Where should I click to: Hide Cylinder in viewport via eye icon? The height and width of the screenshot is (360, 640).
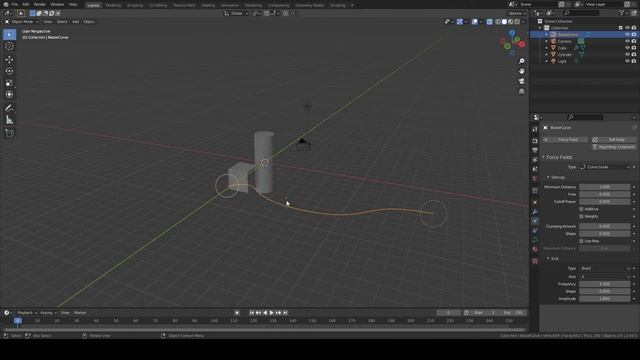pyautogui.click(x=627, y=54)
